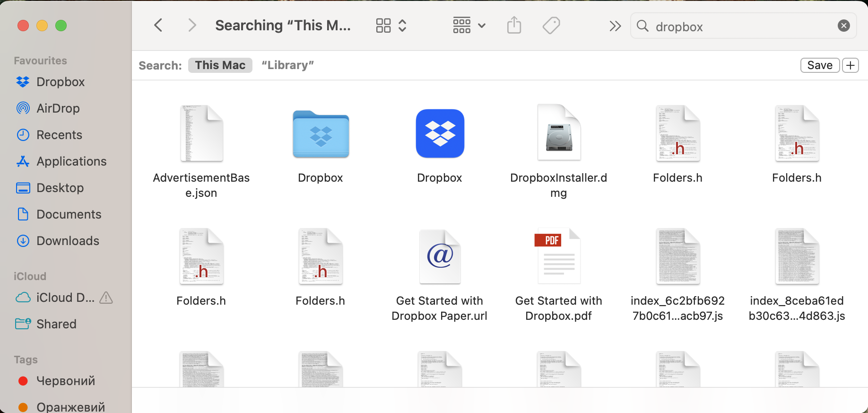This screenshot has width=868, height=413.
Task: Click the Edit Tags toolbar icon
Action: (551, 26)
